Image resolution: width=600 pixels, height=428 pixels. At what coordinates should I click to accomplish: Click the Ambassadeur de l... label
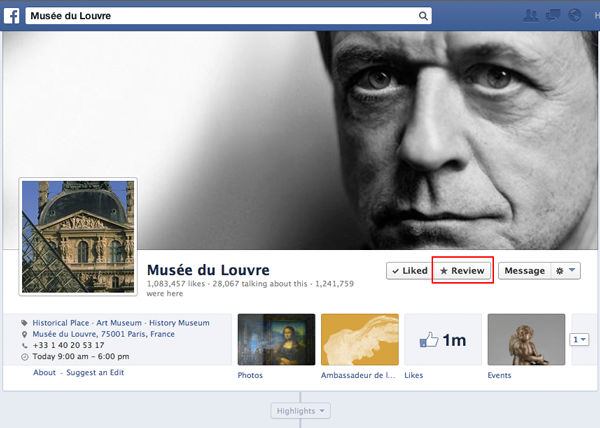(358, 375)
